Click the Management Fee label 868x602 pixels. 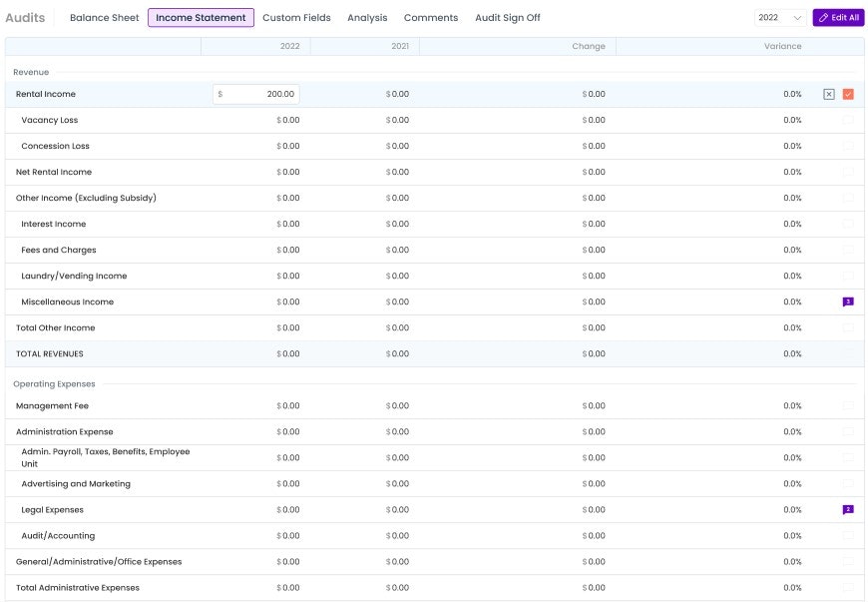(x=52, y=406)
